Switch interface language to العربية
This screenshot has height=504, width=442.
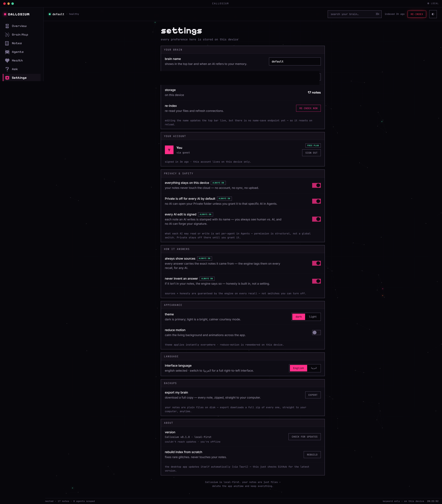point(314,368)
